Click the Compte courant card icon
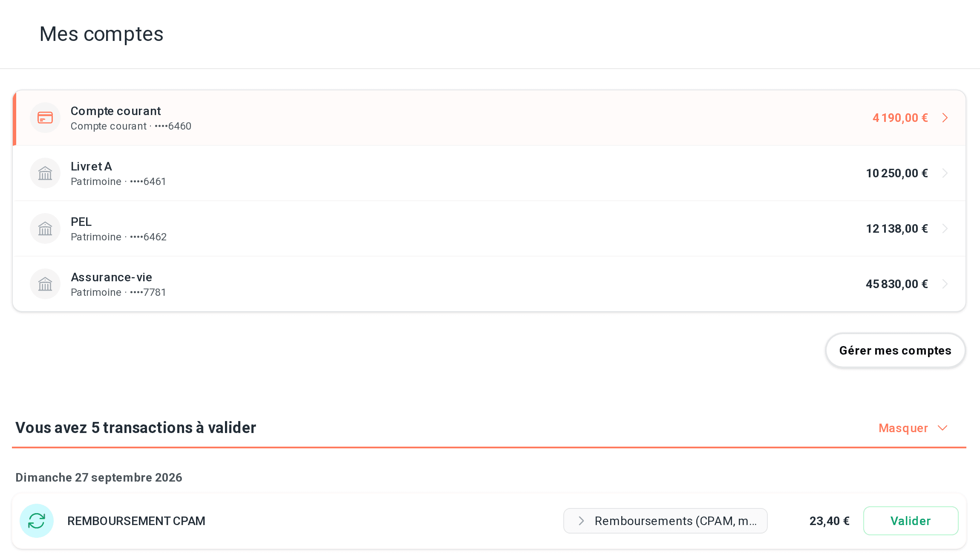The width and height of the screenshot is (980, 560). tap(45, 118)
